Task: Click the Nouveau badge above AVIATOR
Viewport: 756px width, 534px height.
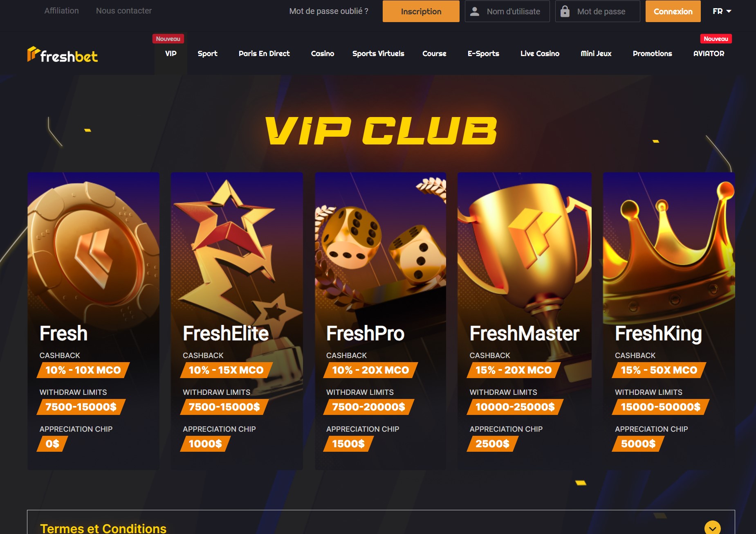Action: click(716, 39)
